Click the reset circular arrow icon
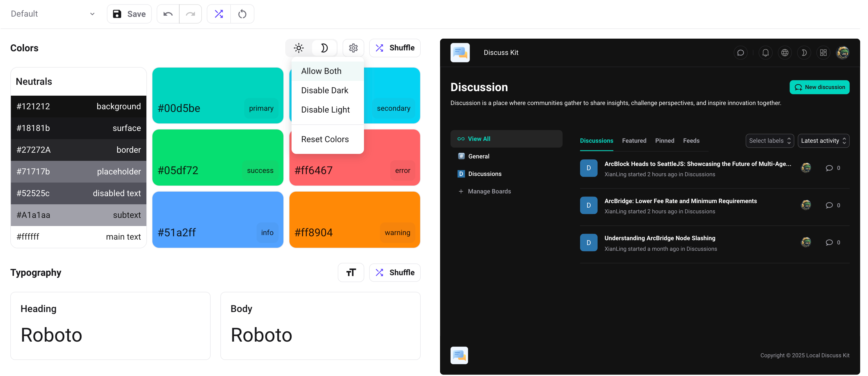 coord(242,14)
